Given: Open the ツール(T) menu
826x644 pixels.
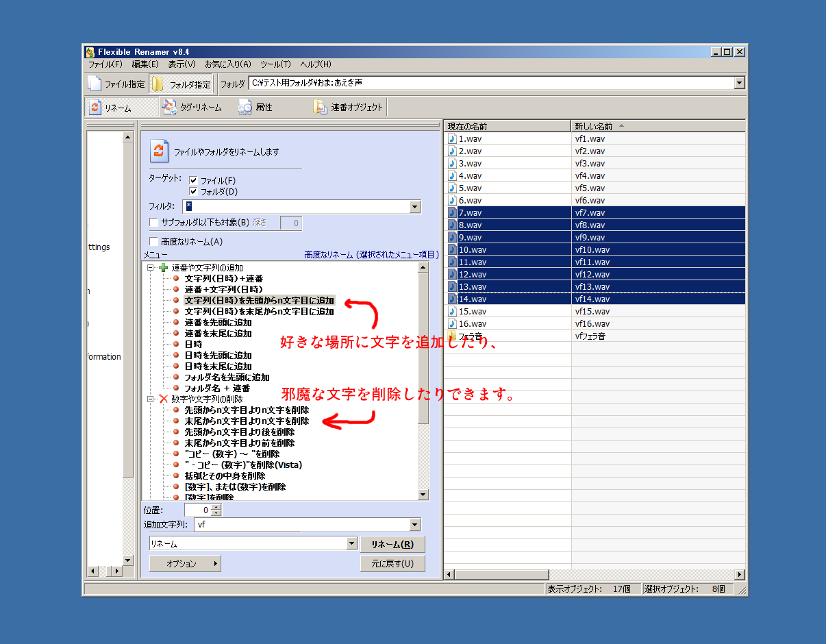Looking at the screenshot, I should coord(275,64).
